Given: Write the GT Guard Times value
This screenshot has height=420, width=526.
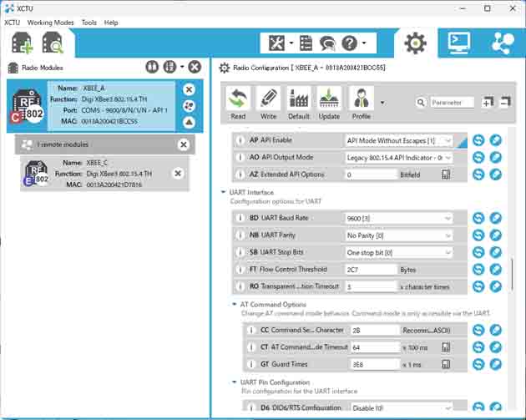Looking at the screenshot, I should pyautogui.click(x=496, y=364).
